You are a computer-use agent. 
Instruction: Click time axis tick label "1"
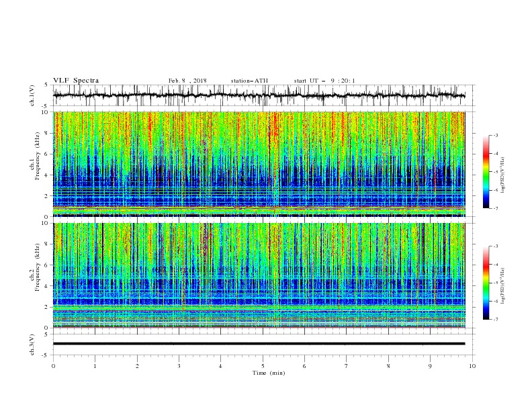(95, 366)
